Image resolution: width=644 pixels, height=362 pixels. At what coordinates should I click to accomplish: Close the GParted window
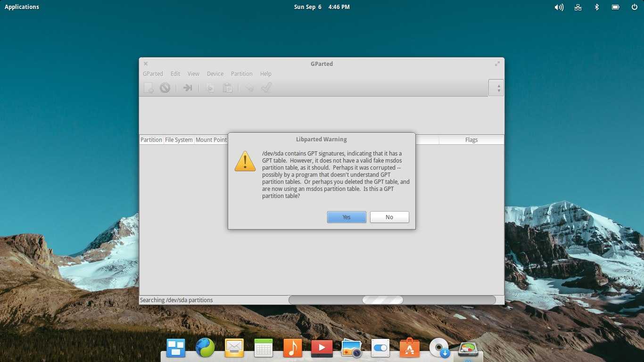146,64
